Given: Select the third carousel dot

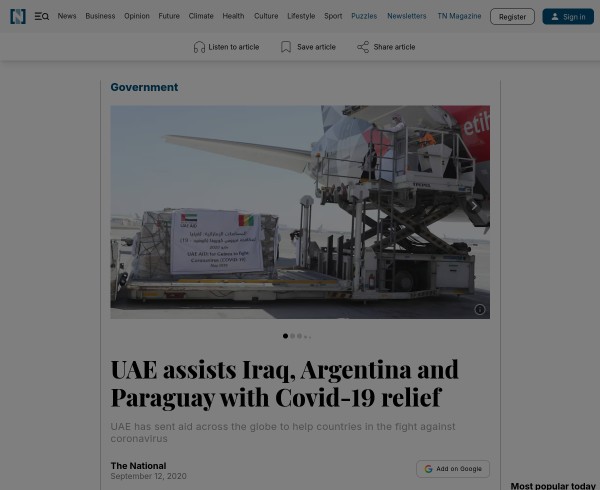Looking at the screenshot, I should pos(299,336).
